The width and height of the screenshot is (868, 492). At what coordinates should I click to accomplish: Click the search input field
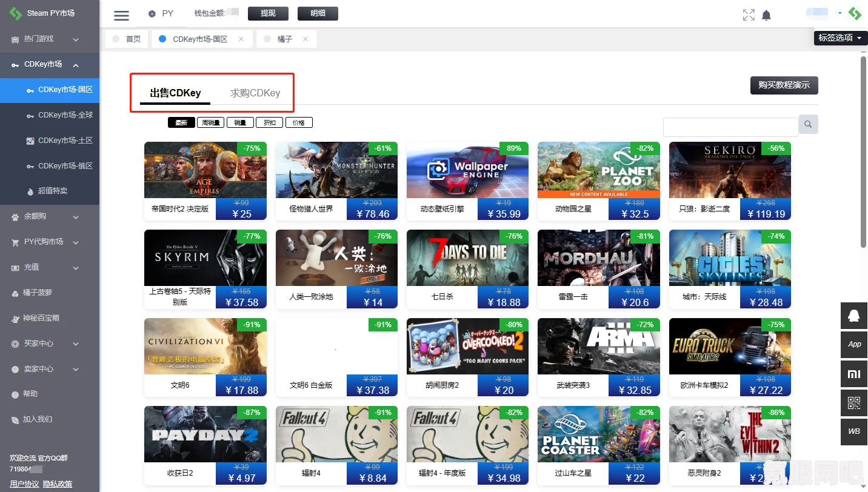click(730, 127)
